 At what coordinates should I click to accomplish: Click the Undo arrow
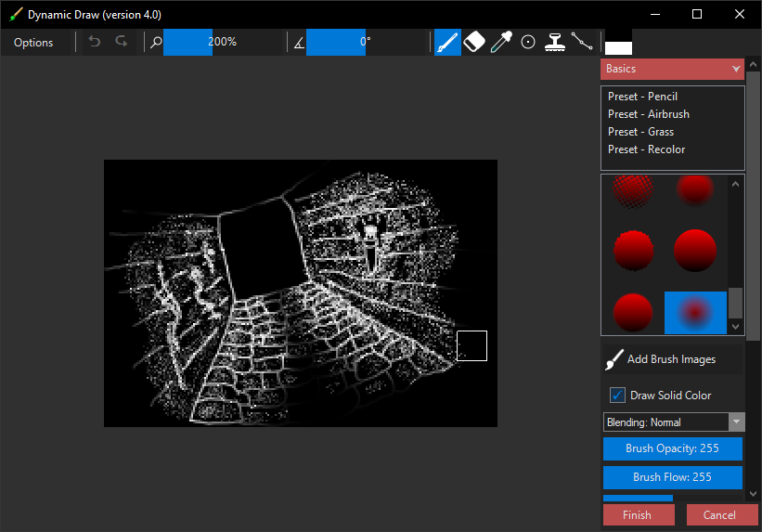[x=95, y=42]
